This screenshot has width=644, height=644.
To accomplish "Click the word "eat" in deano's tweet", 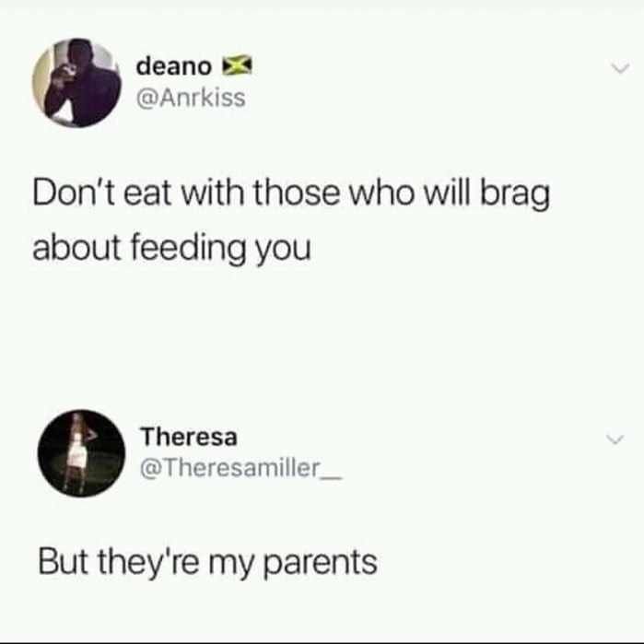I will point(147,193).
